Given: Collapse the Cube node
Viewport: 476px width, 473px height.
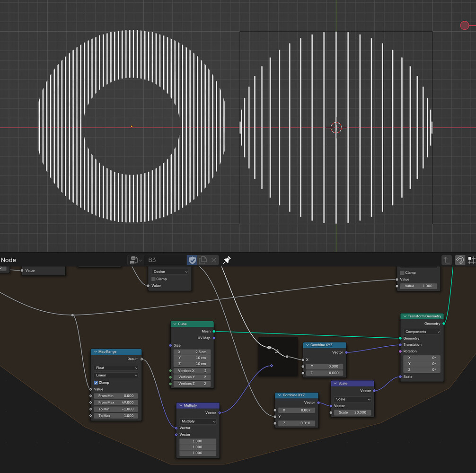Looking at the screenshot, I should coord(175,324).
